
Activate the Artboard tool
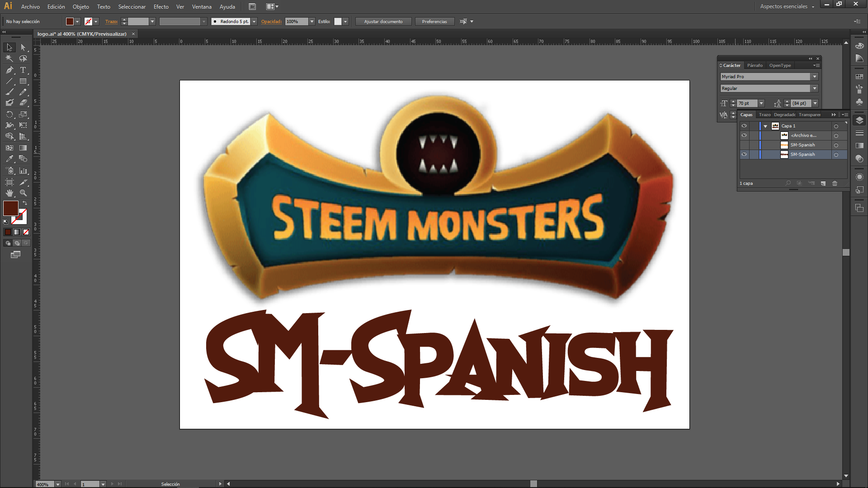click(x=9, y=182)
